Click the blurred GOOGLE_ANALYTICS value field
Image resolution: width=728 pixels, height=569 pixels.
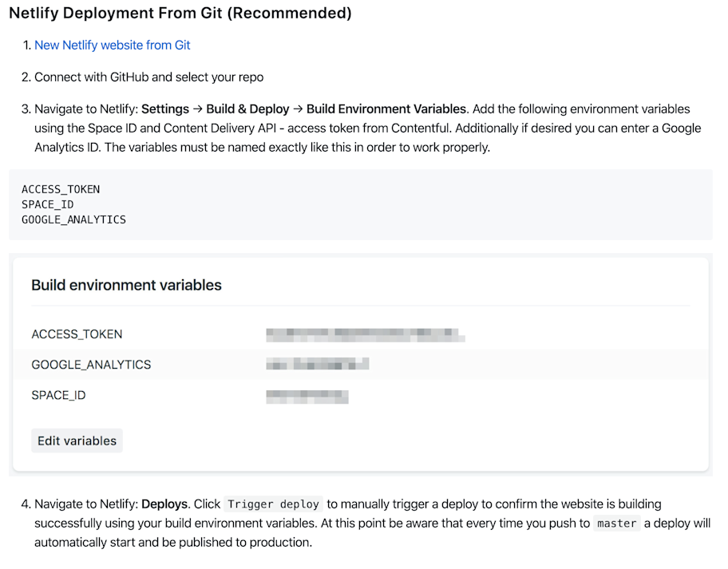pyautogui.click(x=317, y=364)
